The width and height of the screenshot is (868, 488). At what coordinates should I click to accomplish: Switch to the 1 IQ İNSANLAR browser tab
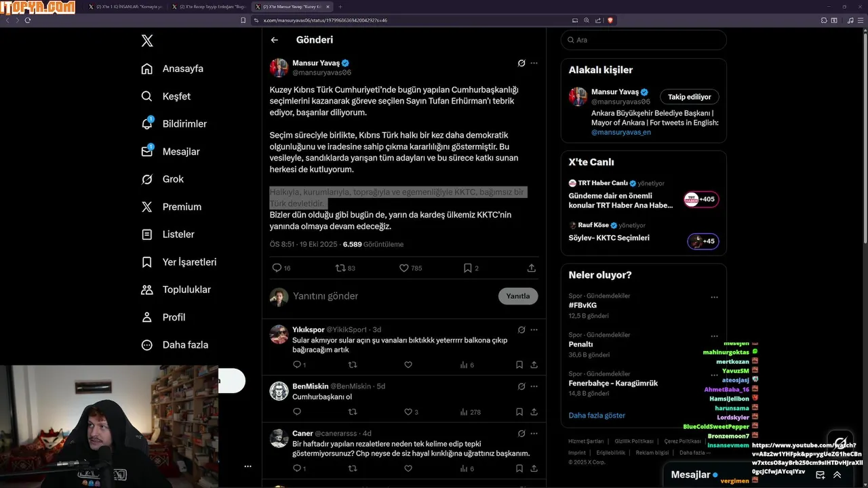click(x=125, y=6)
